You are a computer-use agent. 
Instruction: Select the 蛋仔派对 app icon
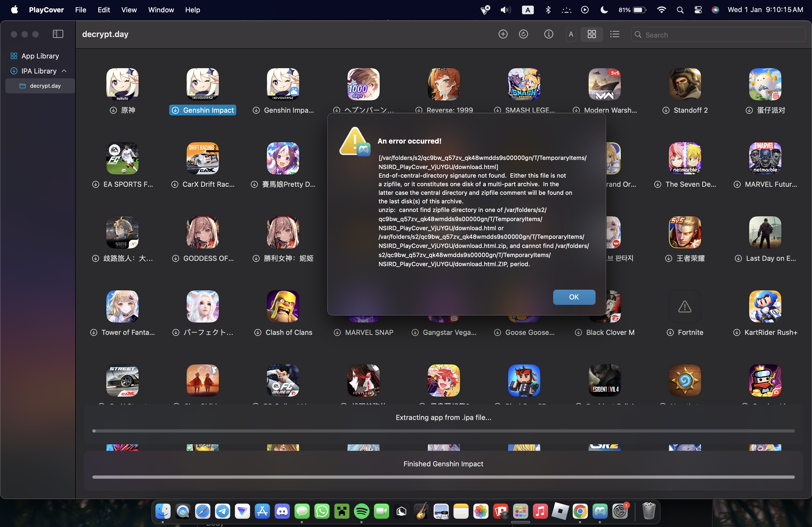tap(765, 84)
